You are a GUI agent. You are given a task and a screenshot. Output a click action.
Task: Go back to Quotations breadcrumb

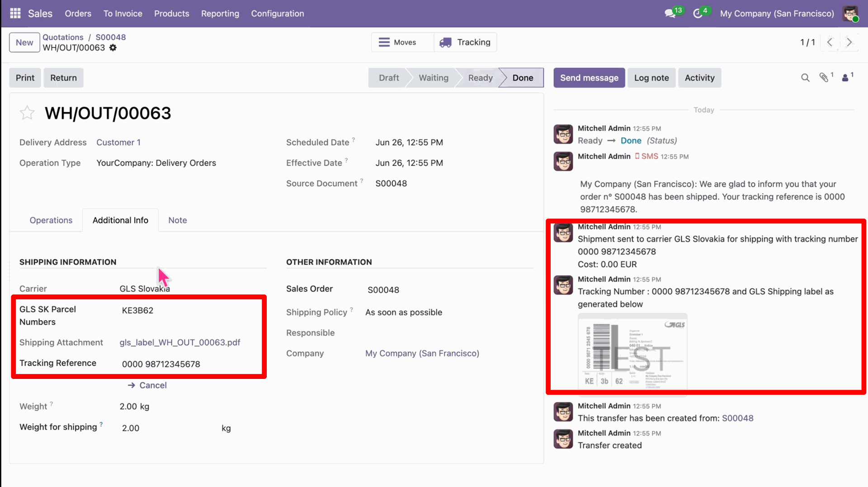[63, 37]
